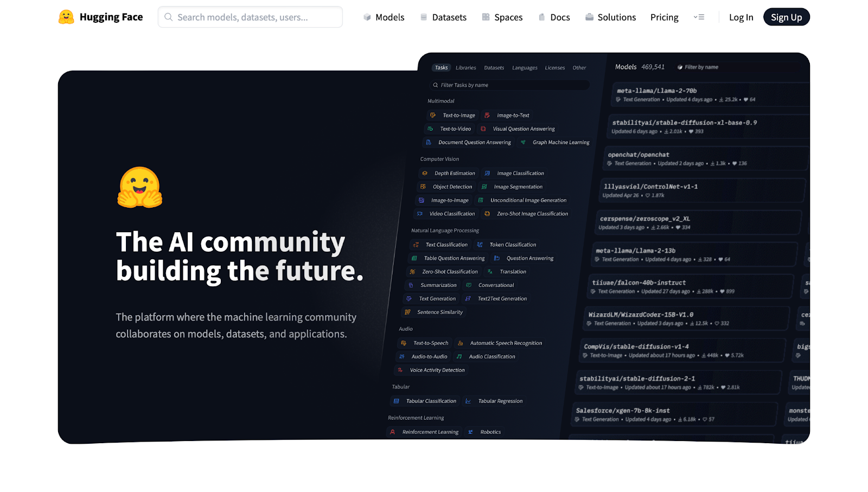Focus the Search models, datasets, users field
This screenshot has width=868, height=492.
pyautogui.click(x=250, y=17)
